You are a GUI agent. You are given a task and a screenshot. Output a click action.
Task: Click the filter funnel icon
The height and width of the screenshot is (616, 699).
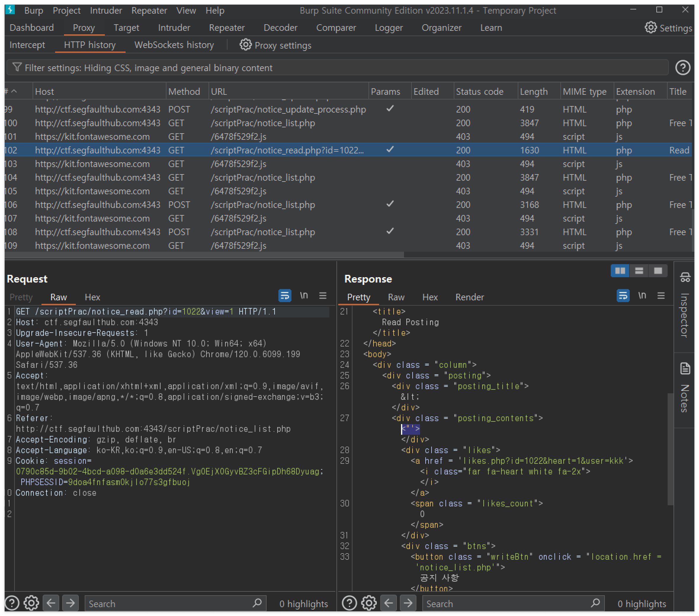pyautogui.click(x=17, y=68)
